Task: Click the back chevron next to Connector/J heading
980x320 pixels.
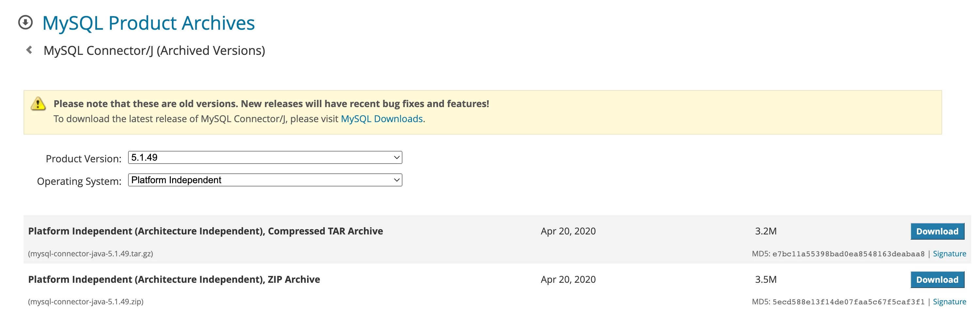Action: point(29,50)
